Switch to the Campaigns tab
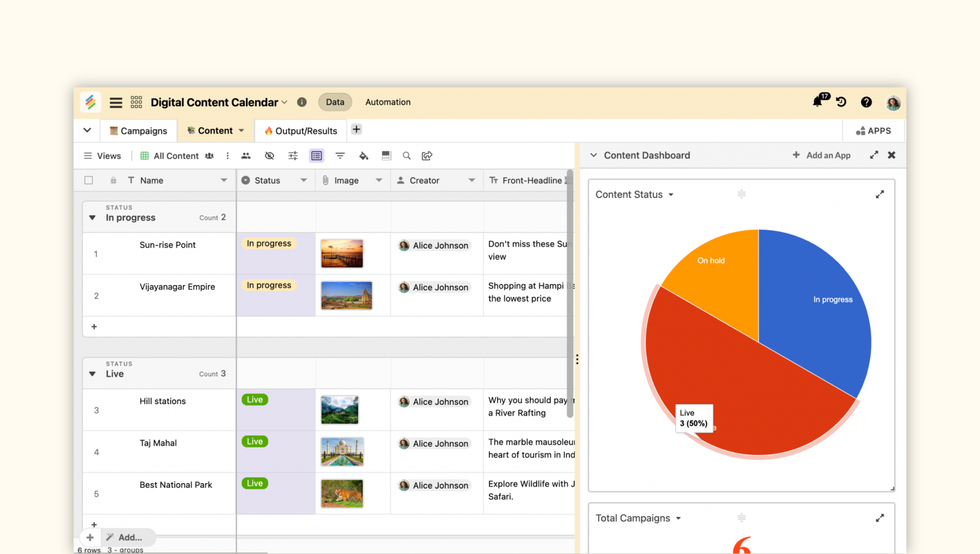The width and height of the screenshot is (980, 554). pyautogui.click(x=139, y=131)
